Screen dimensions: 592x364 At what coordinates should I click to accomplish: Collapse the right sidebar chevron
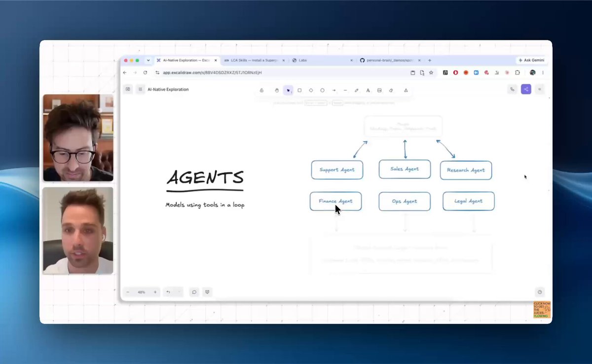(x=540, y=89)
